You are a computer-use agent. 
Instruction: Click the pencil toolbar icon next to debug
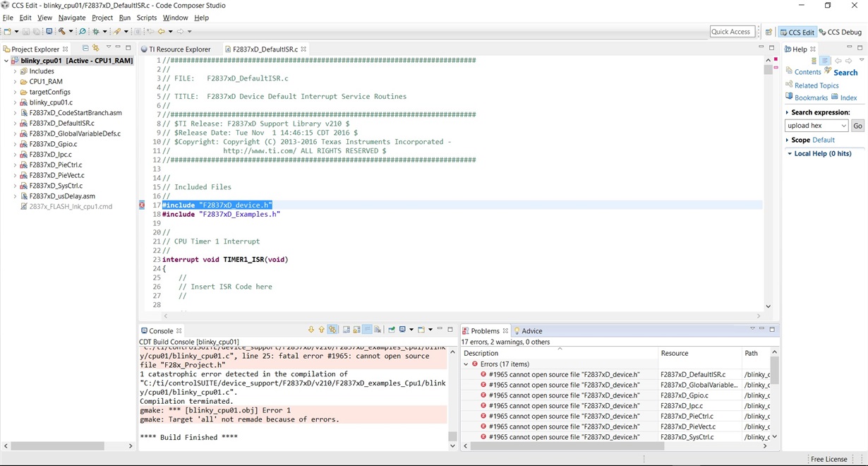pos(116,31)
